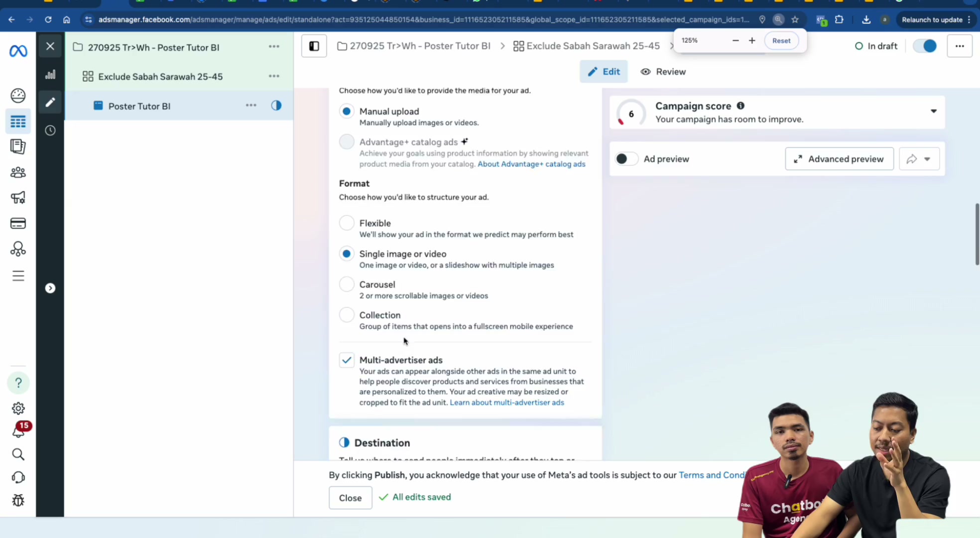Open Advertising settings megaphone icon

18,198
